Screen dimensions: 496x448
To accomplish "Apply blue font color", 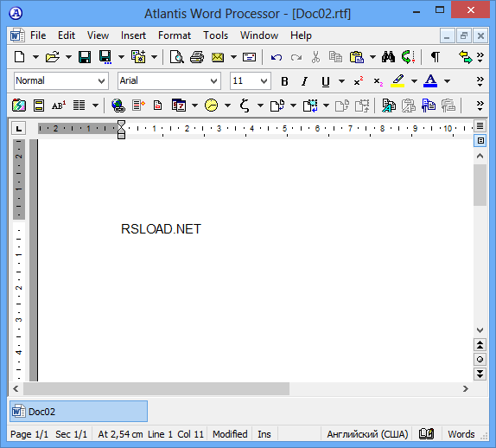I will point(430,81).
